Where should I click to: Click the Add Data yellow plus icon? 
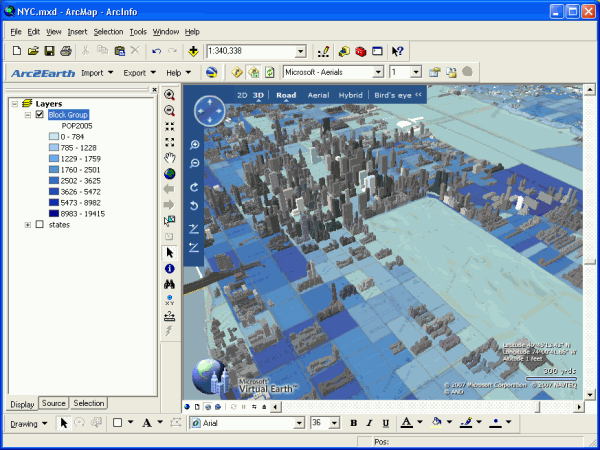click(193, 51)
